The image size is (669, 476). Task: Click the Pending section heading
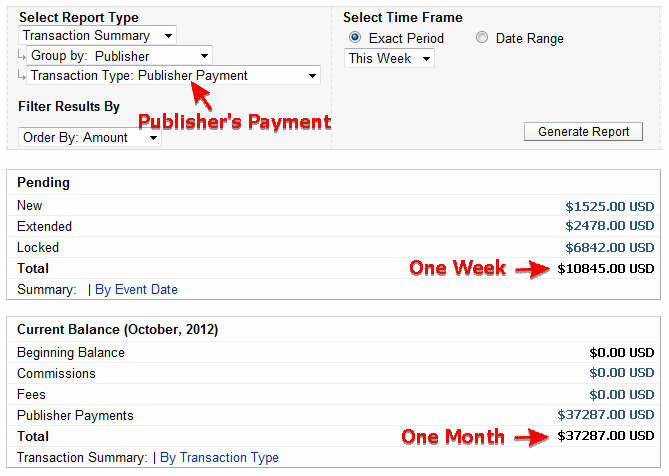[x=43, y=183]
